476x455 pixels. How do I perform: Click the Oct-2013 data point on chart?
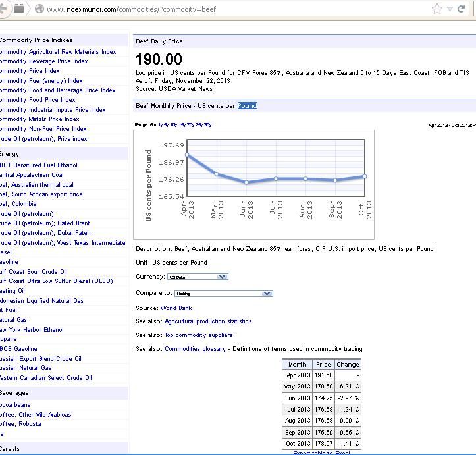click(x=365, y=176)
